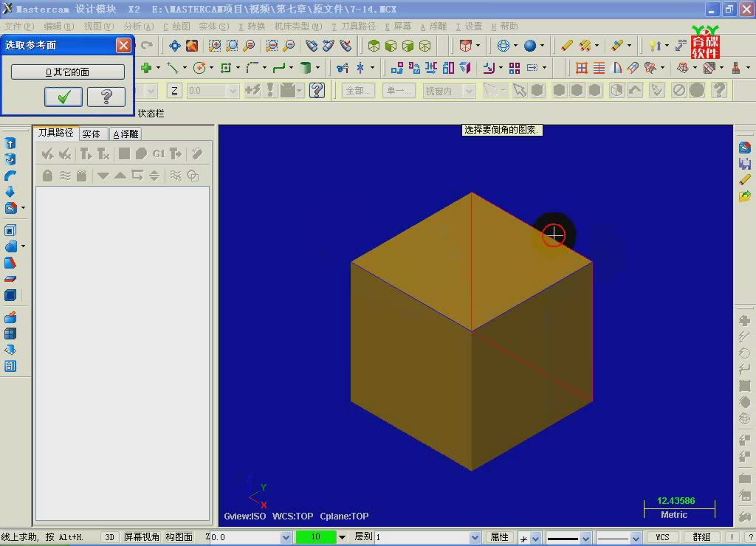Screen dimensions: 756x546
Task: Select the rectangle creation tool icon
Action: [x=226, y=68]
